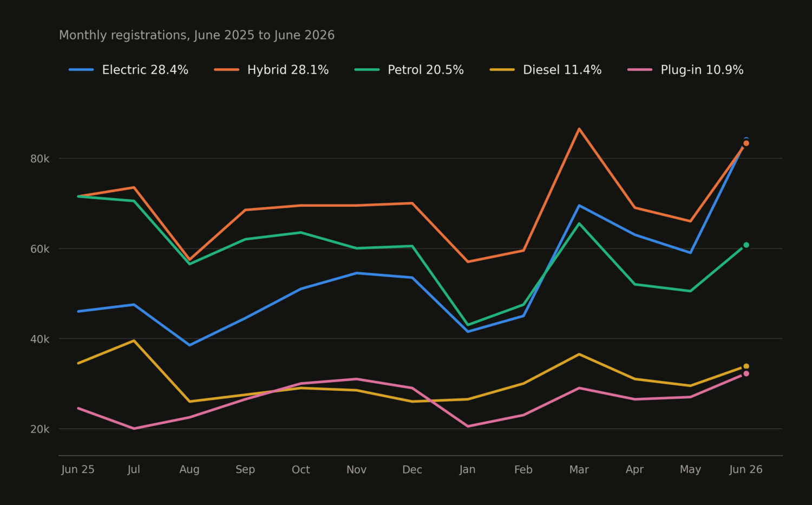
Task: Click the "Dec" x-axis label
Action: (412, 469)
